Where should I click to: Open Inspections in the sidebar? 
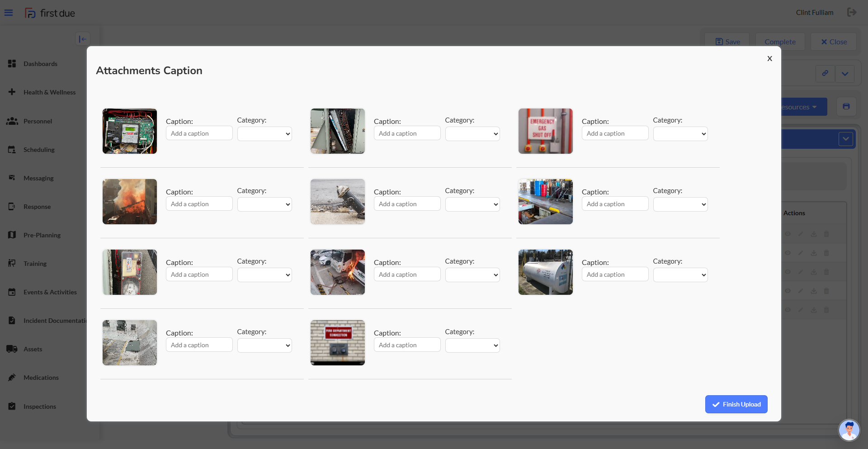point(40,406)
